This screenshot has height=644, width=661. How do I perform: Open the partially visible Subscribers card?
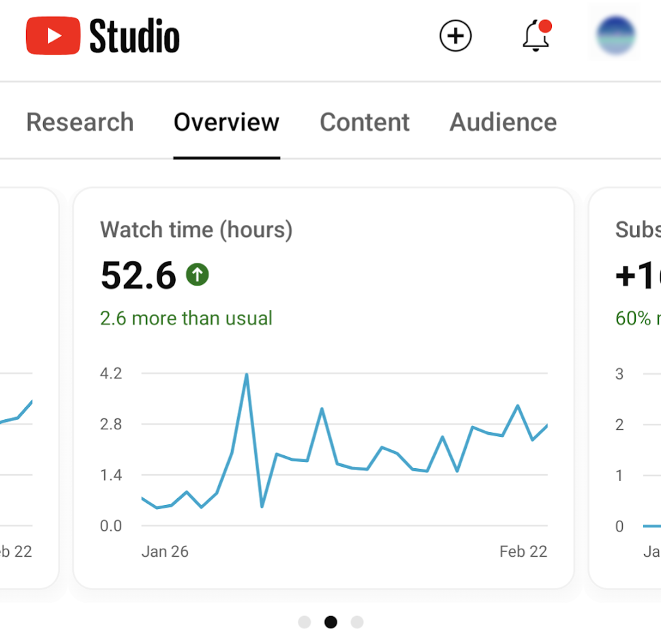634,382
